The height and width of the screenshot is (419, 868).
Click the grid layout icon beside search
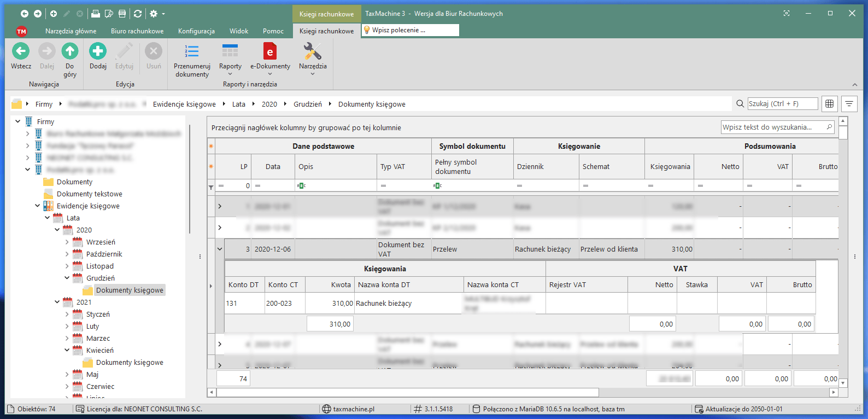click(830, 104)
